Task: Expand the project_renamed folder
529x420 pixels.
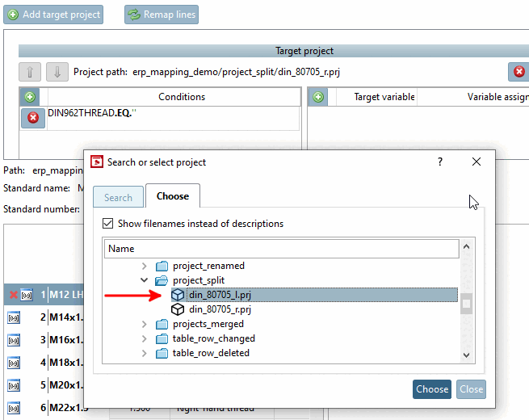Action: coord(145,266)
